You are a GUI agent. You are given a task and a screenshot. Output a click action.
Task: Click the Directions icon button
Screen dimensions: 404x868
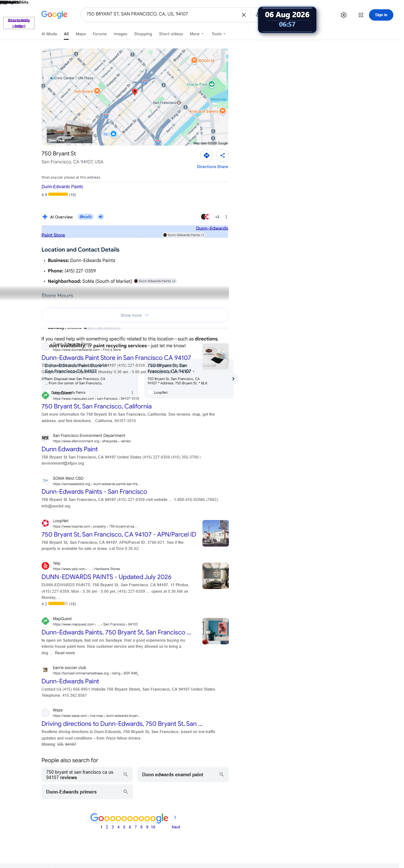coord(207,155)
